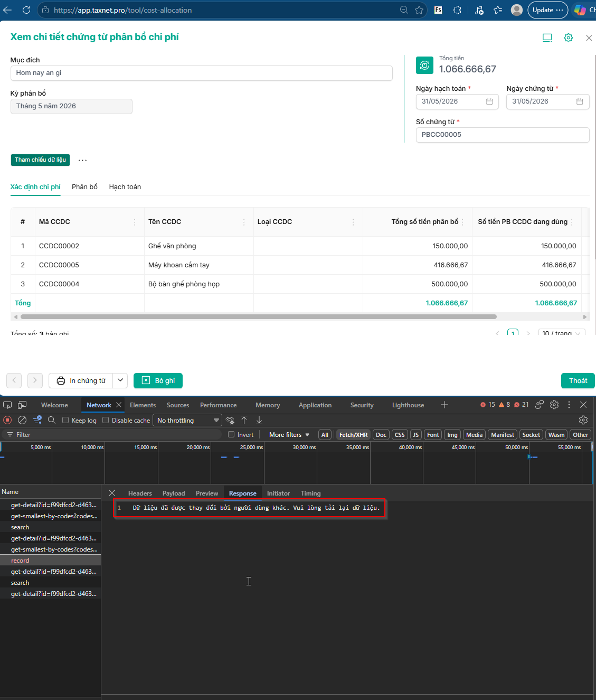
Task: Click the import HAR upload arrow icon
Action: click(244, 420)
